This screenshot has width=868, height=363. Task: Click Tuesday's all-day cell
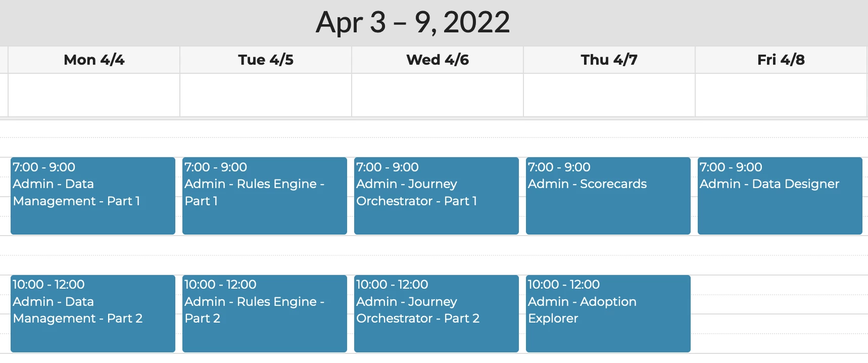266,95
